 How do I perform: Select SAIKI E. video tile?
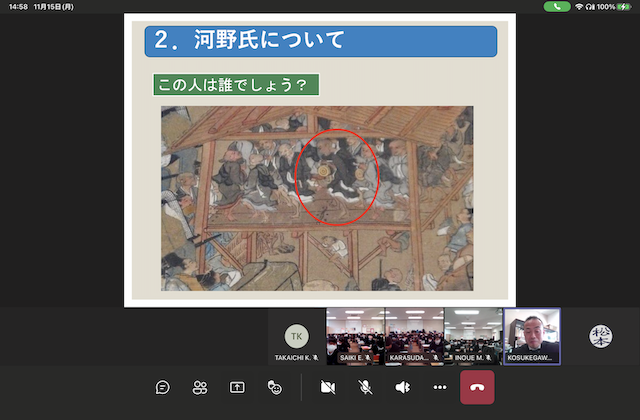click(355, 336)
